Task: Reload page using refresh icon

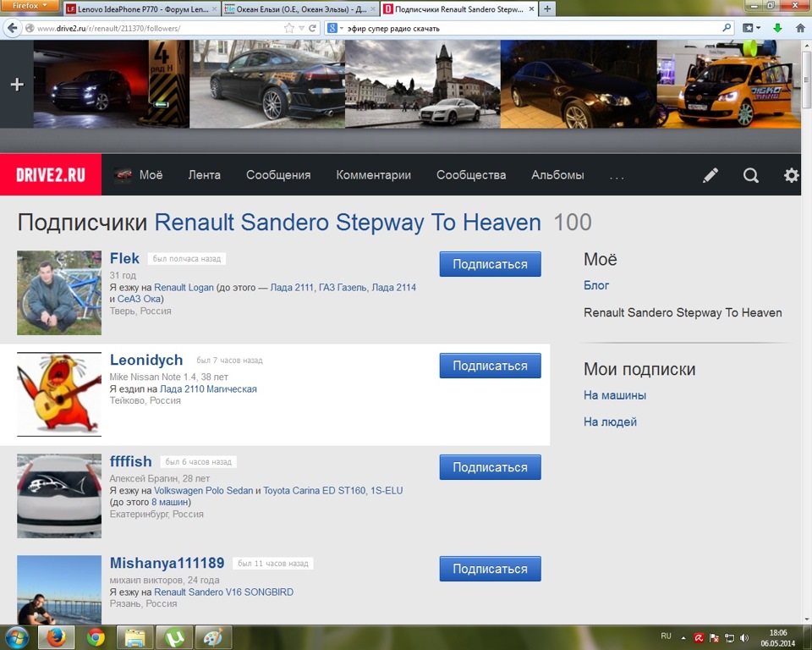Action: (312, 28)
